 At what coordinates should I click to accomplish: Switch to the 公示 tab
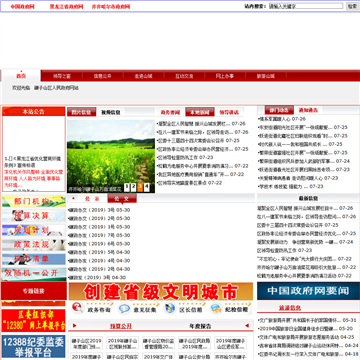tap(92, 199)
